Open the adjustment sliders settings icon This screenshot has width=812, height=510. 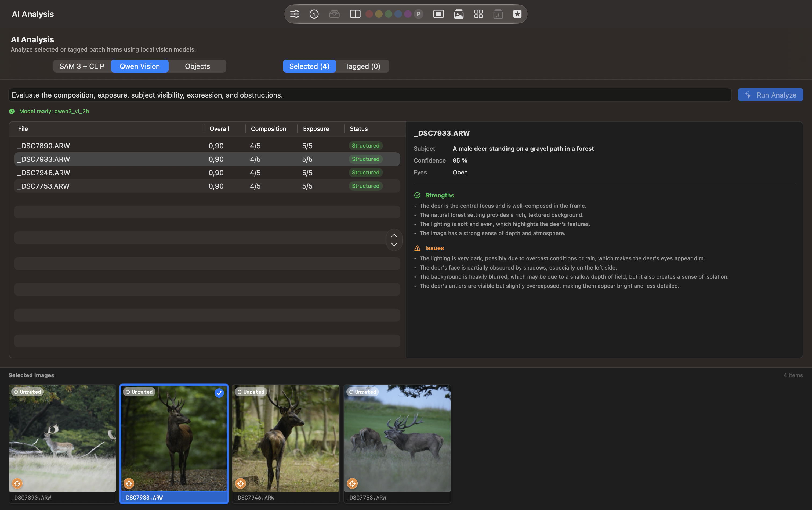[295, 14]
